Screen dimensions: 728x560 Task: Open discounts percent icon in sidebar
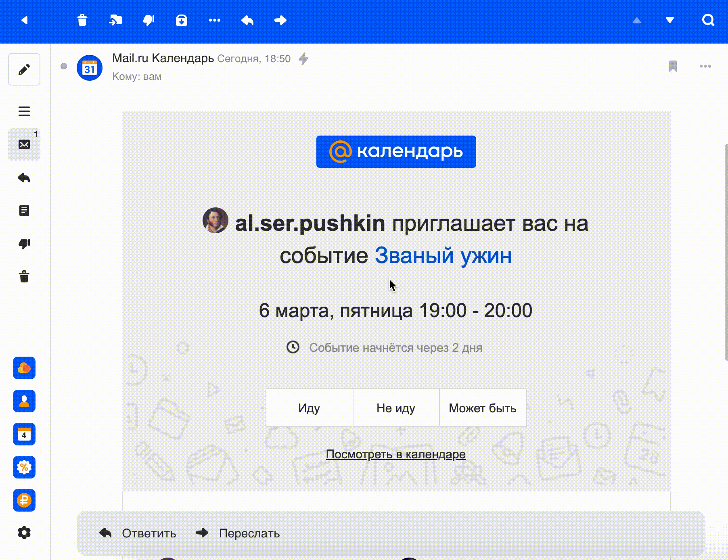click(x=24, y=467)
